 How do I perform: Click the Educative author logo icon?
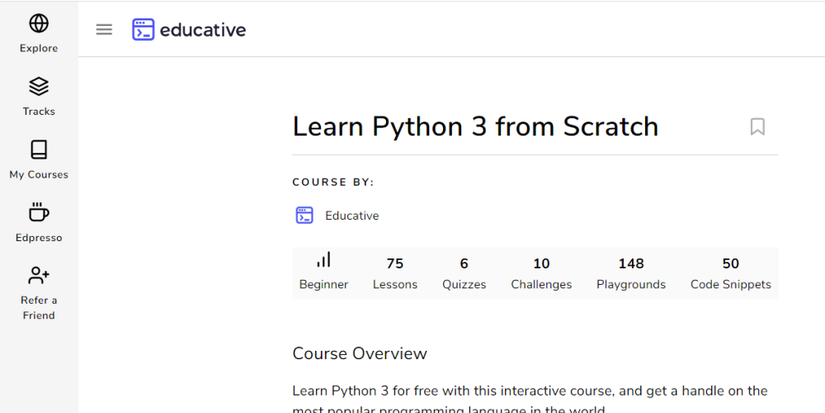304,215
